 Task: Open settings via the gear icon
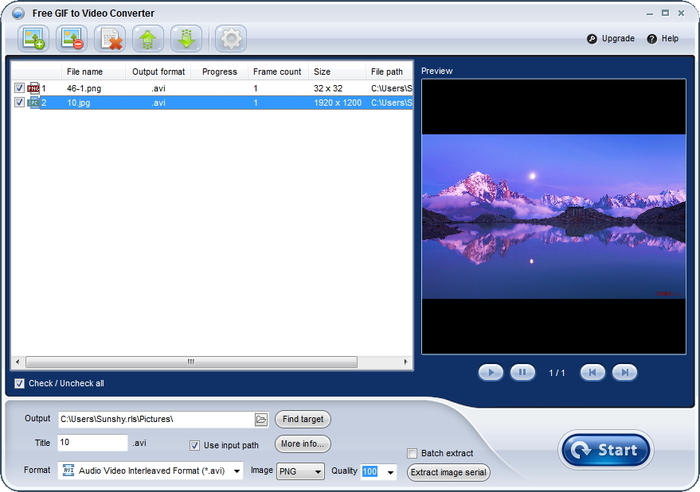[230, 39]
